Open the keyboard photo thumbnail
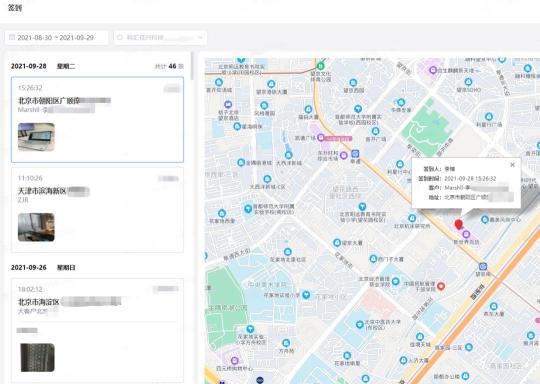Screen dimensions: 540x384 [x=38, y=357]
